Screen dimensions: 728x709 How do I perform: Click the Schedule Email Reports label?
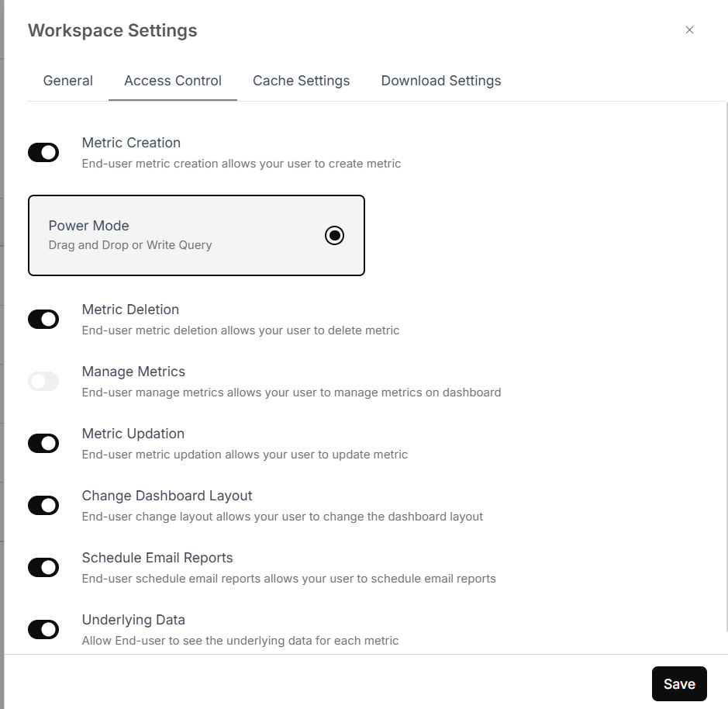point(157,558)
